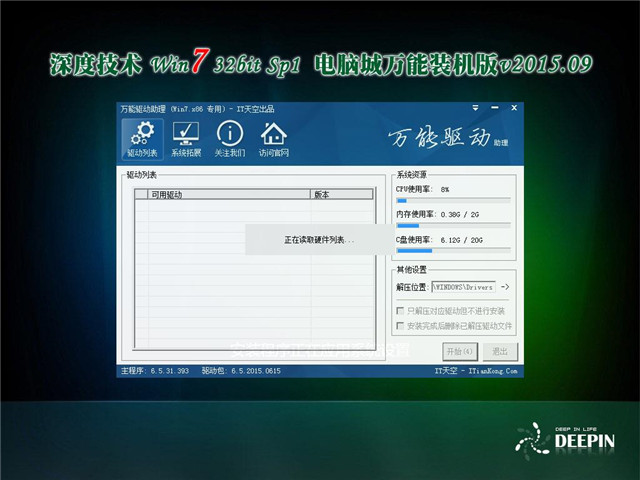Enable 只解压对应驱动但不进行安装 checkbox
The width and height of the screenshot is (640, 480).
click(400, 311)
